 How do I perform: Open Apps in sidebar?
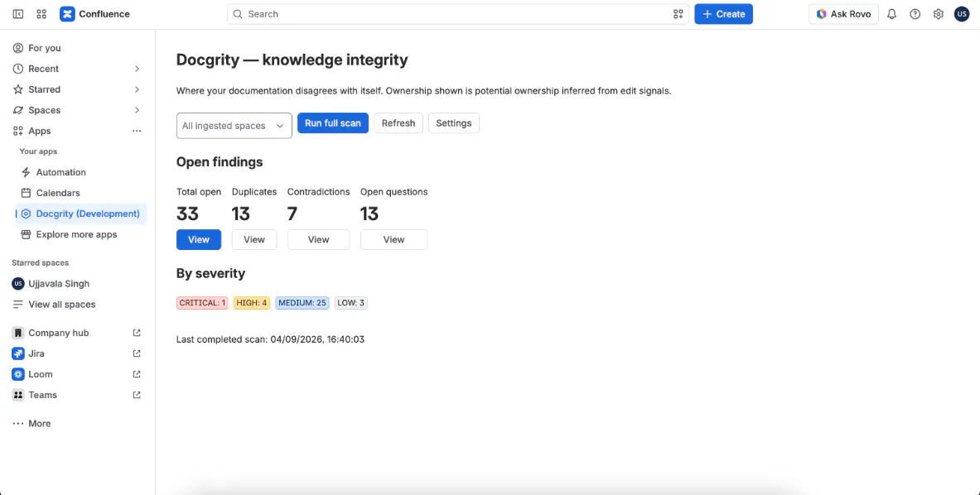[x=40, y=131]
